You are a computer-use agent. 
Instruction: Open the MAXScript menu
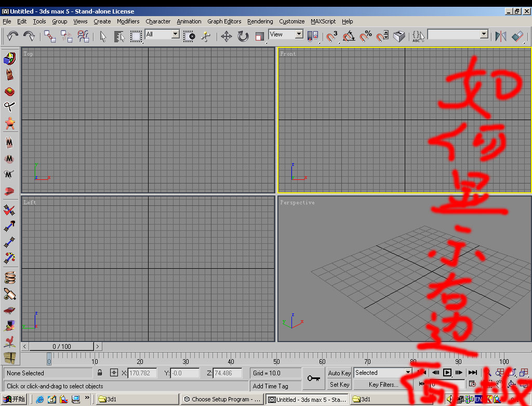click(x=323, y=21)
